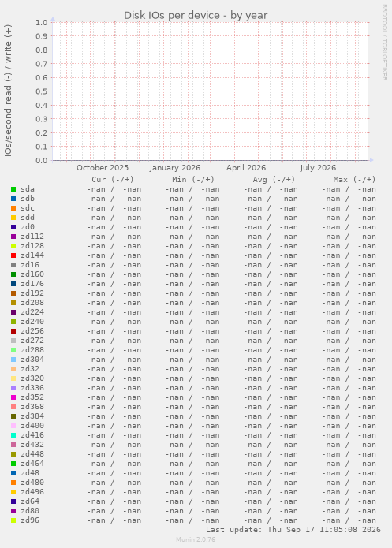
Task: Click the Cur value in the sda row
Action: (114, 189)
